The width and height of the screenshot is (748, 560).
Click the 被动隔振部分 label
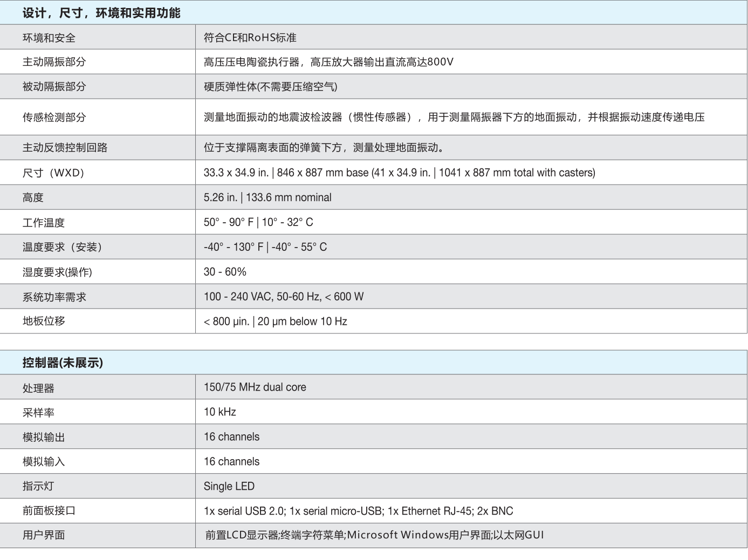[x=54, y=87]
